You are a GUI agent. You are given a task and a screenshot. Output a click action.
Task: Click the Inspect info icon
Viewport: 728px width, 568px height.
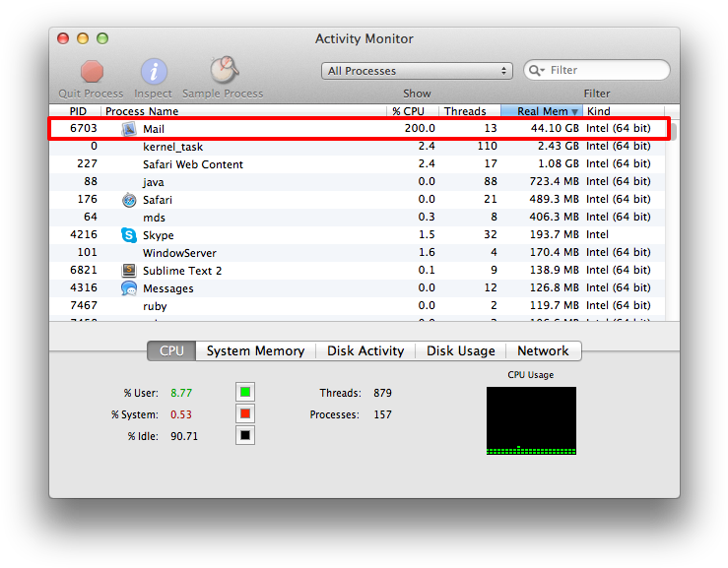(x=154, y=71)
